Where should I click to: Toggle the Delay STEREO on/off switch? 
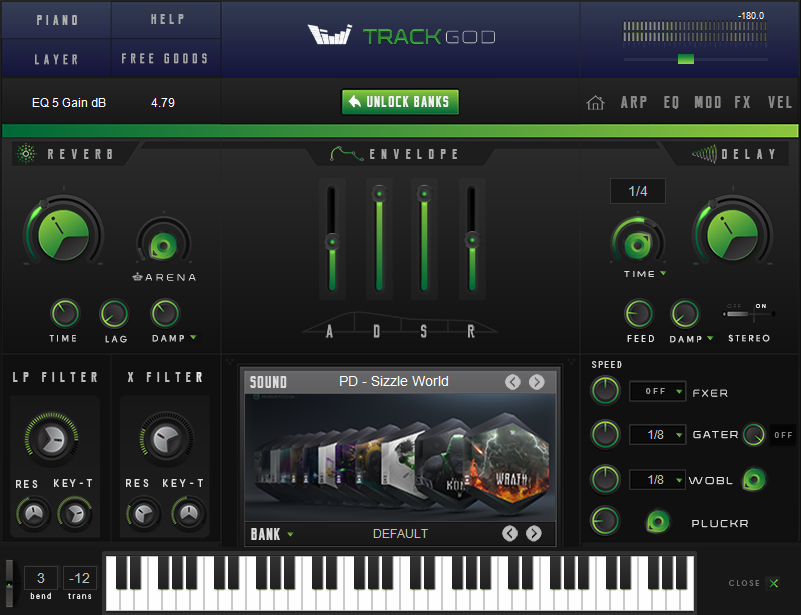click(x=748, y=314)
